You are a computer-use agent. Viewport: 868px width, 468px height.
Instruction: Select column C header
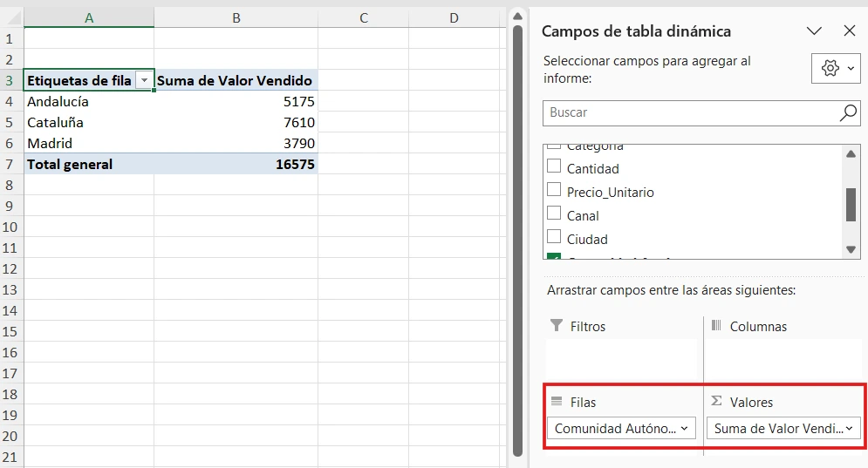tap(363, 18)
